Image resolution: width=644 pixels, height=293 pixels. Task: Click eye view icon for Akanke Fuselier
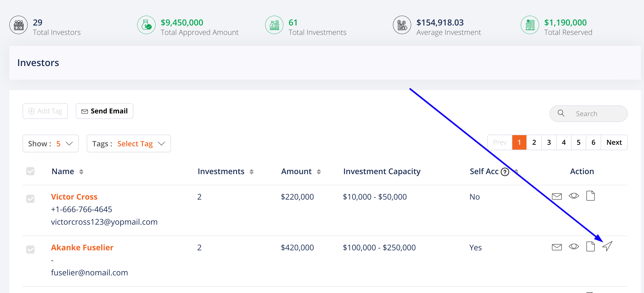coord(574,246)
